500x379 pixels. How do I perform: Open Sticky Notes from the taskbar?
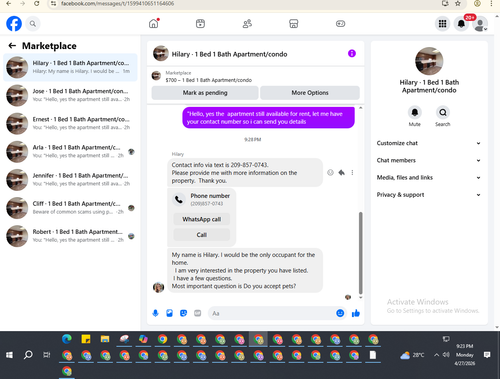(86, 339)
